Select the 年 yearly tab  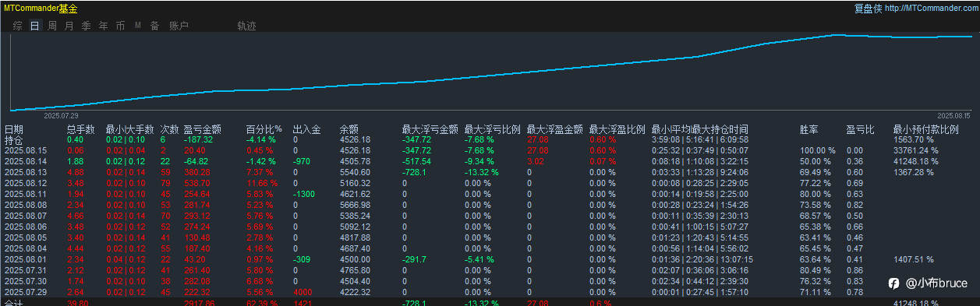pyautogui.click(x=104, y=26)
